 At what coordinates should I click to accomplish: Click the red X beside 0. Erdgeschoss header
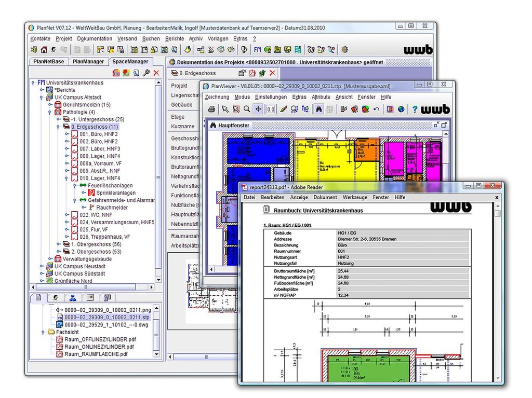(272, 73)
